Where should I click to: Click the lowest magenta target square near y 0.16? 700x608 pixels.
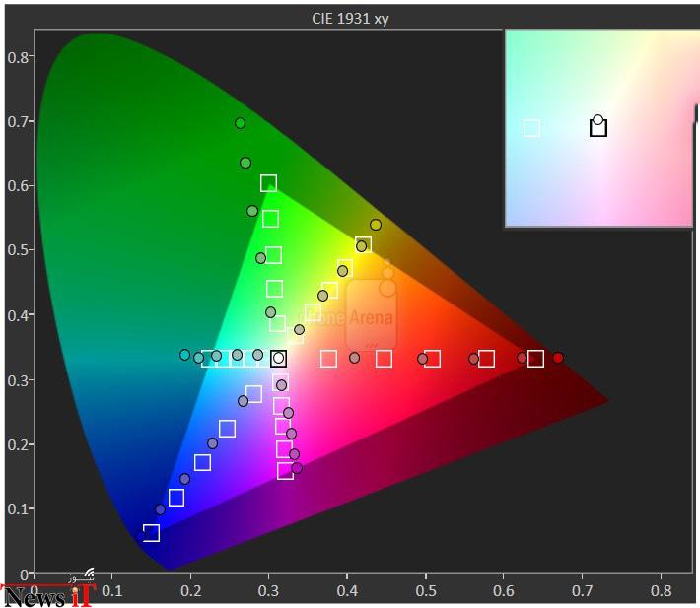pos(285,471)
